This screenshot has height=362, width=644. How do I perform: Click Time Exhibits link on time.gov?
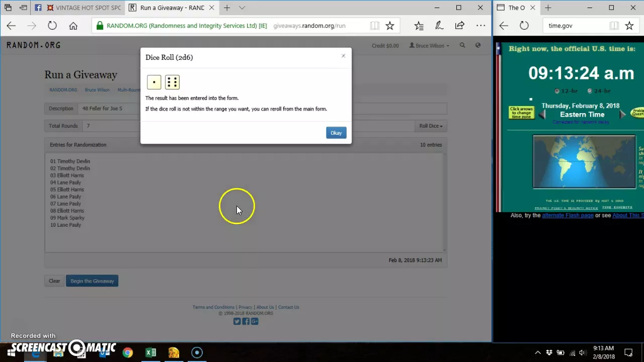pyautogui.click(x=617, y=207)
